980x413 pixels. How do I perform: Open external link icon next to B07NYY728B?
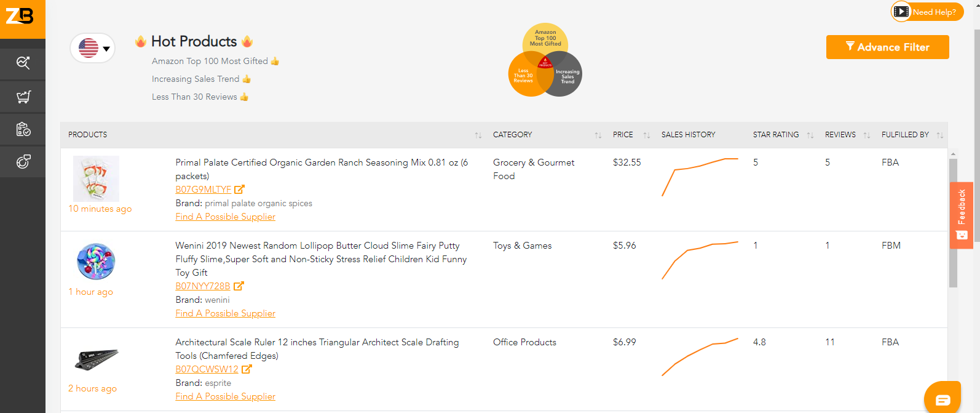[x=239, y=286]
